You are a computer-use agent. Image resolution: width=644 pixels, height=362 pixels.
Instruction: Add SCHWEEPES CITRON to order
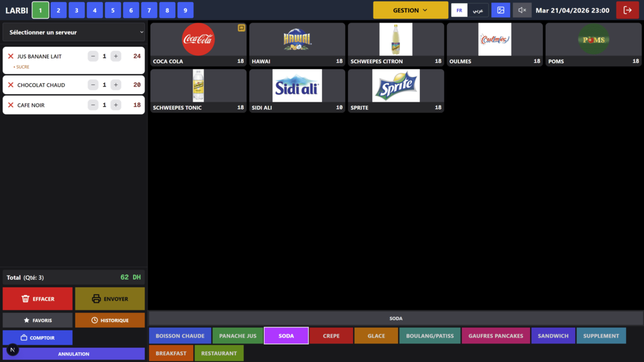coord(396,44)
